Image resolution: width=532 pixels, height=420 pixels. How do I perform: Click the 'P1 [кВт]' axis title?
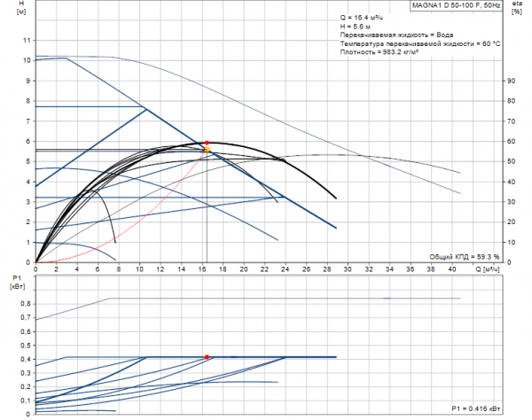click(x=17, y=282)
